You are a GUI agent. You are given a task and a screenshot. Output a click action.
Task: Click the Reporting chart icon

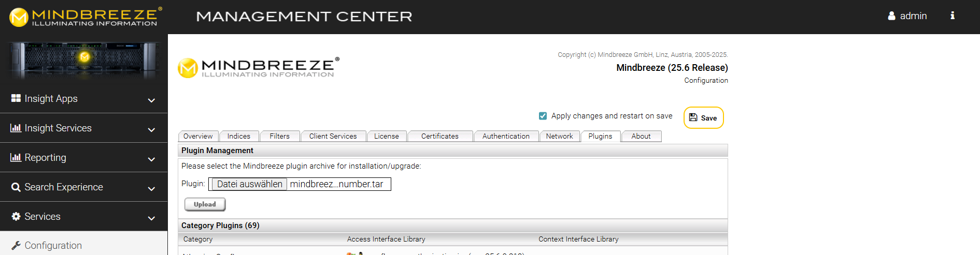16,157
